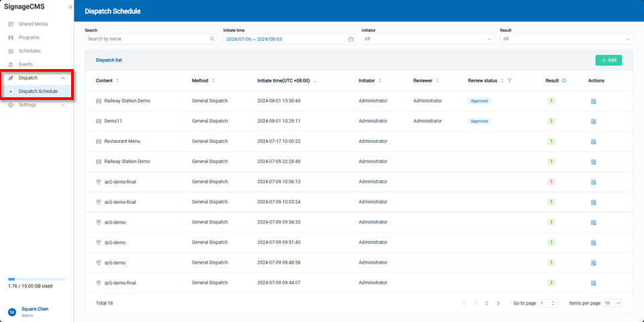Open details icon for Railway Station Demo 15:30:48
Image resolution: width=644 pixels, height=322 pixels.
click(594, 101)
